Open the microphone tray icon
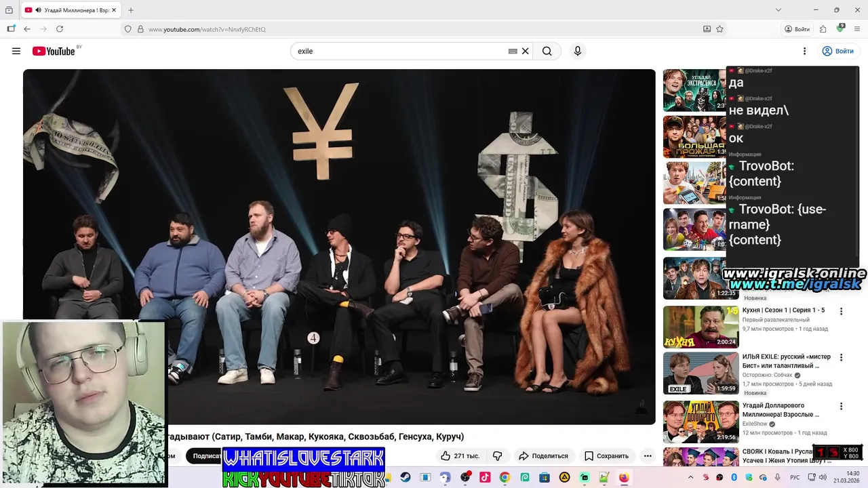 coord(778,477)
